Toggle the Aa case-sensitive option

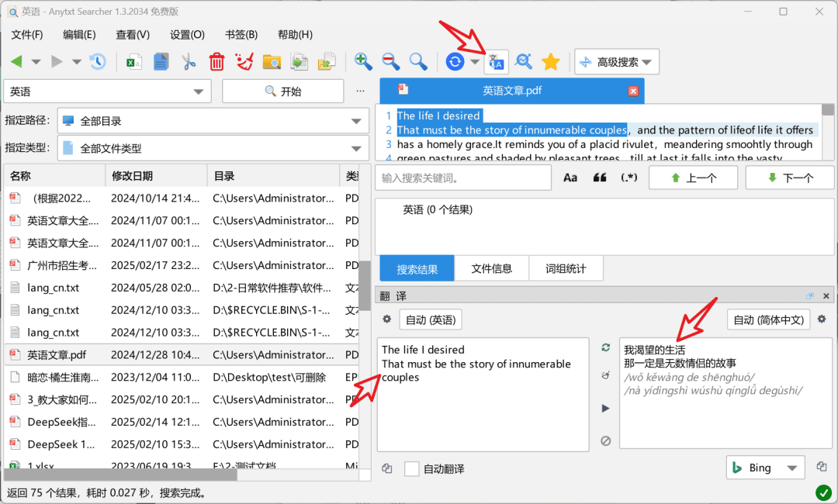(x=570, y=178)
